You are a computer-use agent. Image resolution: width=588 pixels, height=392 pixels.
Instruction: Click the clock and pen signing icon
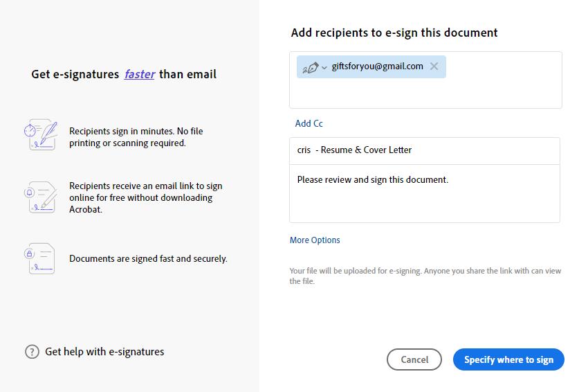coord(41,134)
